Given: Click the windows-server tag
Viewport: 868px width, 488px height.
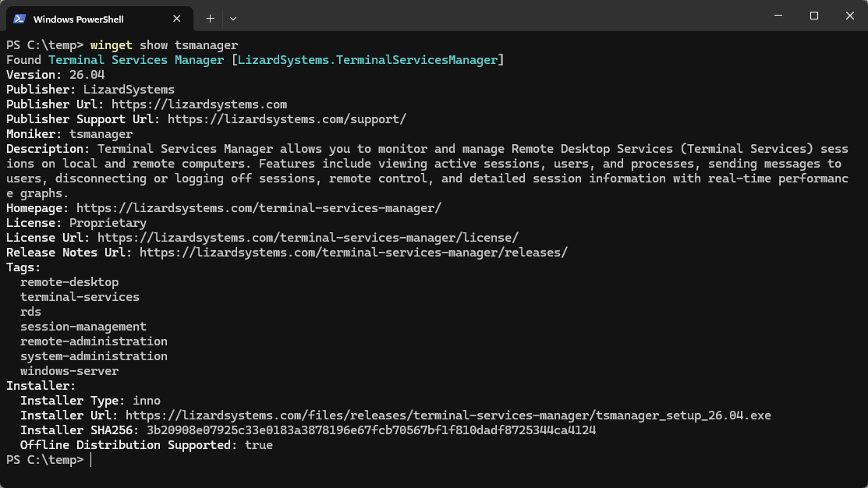Looking at the screenshot, I should (x=69, y=371).
